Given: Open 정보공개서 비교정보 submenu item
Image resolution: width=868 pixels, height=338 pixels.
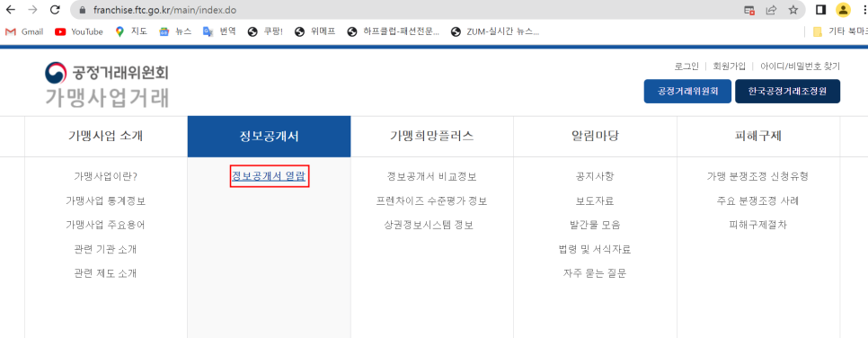Looking at the screenshot, I should [x=432, y=177].
